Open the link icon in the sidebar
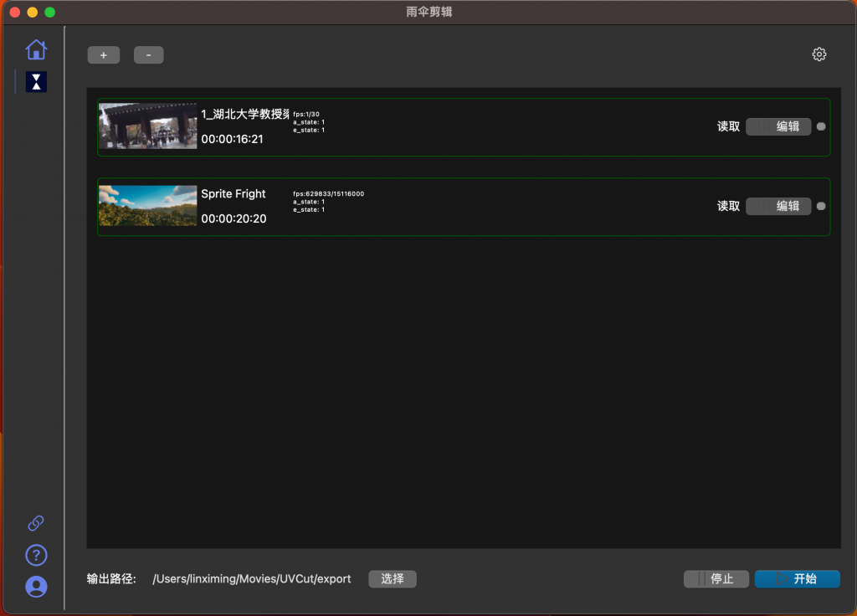 click(x=36, y=523)
